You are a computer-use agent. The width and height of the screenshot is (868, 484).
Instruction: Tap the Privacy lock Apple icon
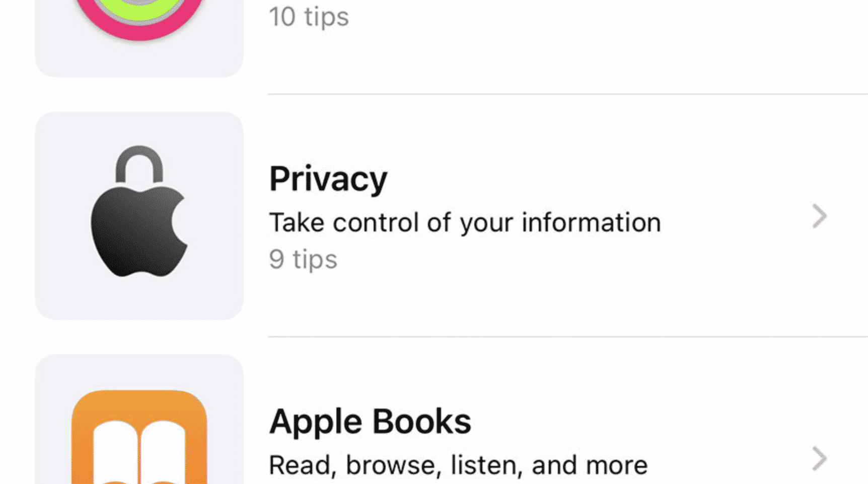click(139, 211)
